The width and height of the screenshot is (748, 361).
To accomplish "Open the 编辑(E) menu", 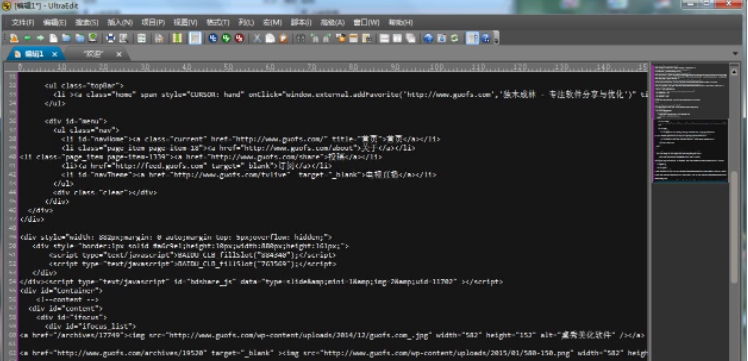I will tap(54, 22).
